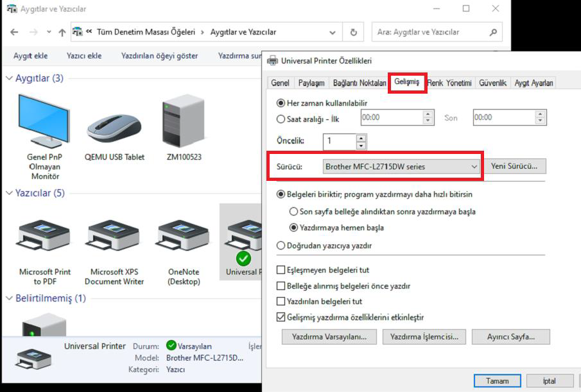Image resolution: width=581 pixels, height=392 pixels.
Task: Select the OneNote (Desktop) printer icon
Action: tap(184, 236)
